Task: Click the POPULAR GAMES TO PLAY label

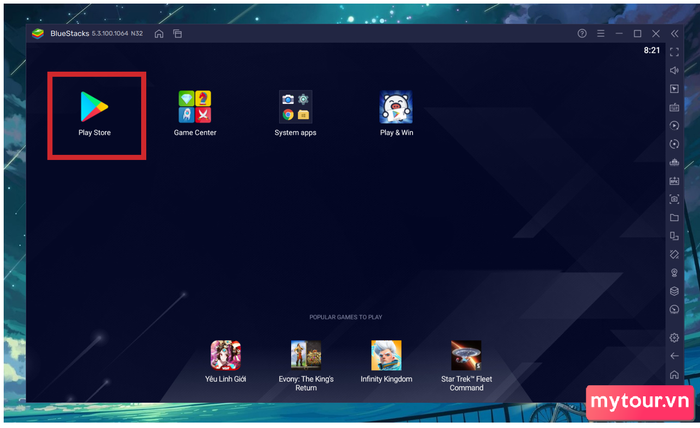Action: (346, 317)
